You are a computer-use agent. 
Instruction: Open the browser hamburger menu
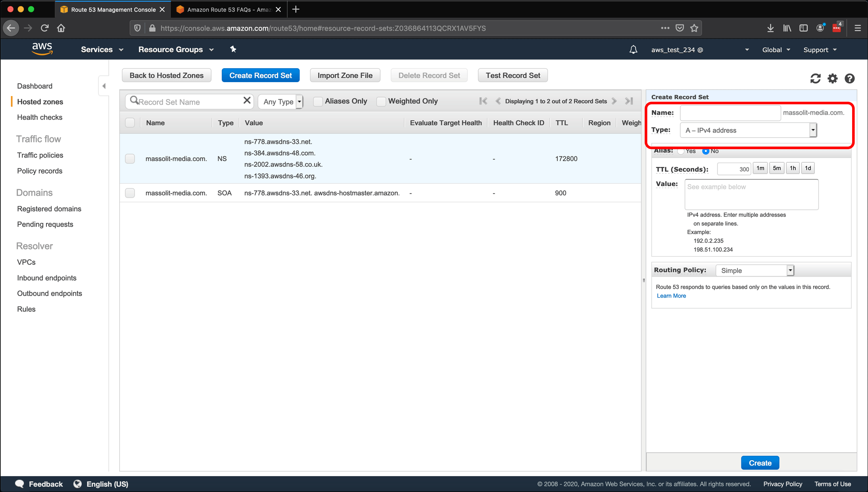pyautogui.click(x=858, y=28)
